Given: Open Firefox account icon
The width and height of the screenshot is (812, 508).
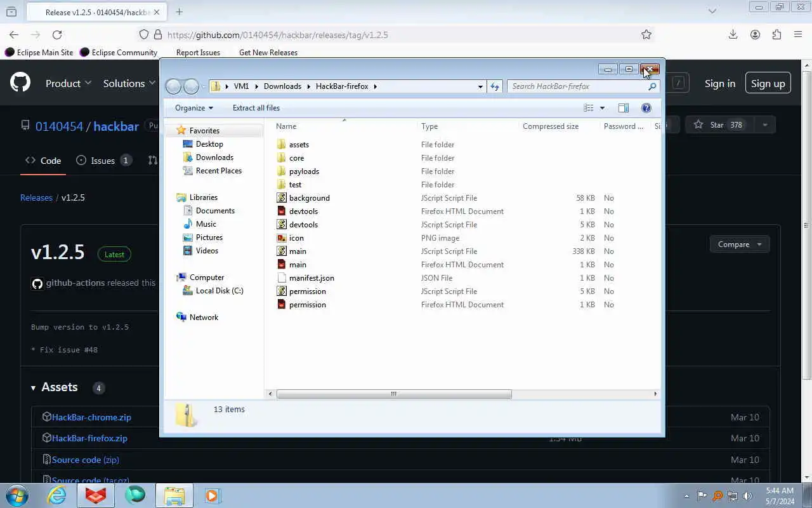Looking at the screenshot, I should coord(755,35).
